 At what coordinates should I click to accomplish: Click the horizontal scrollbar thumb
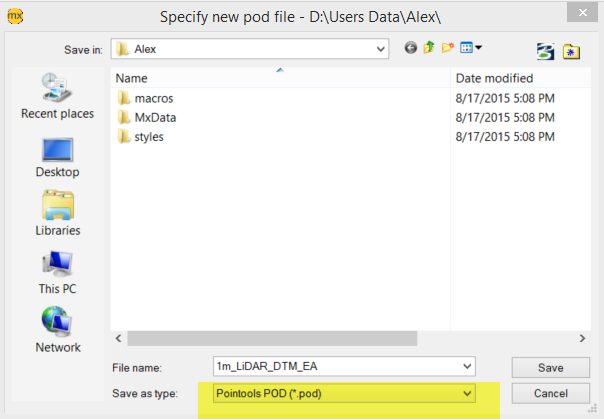(272, 339)
